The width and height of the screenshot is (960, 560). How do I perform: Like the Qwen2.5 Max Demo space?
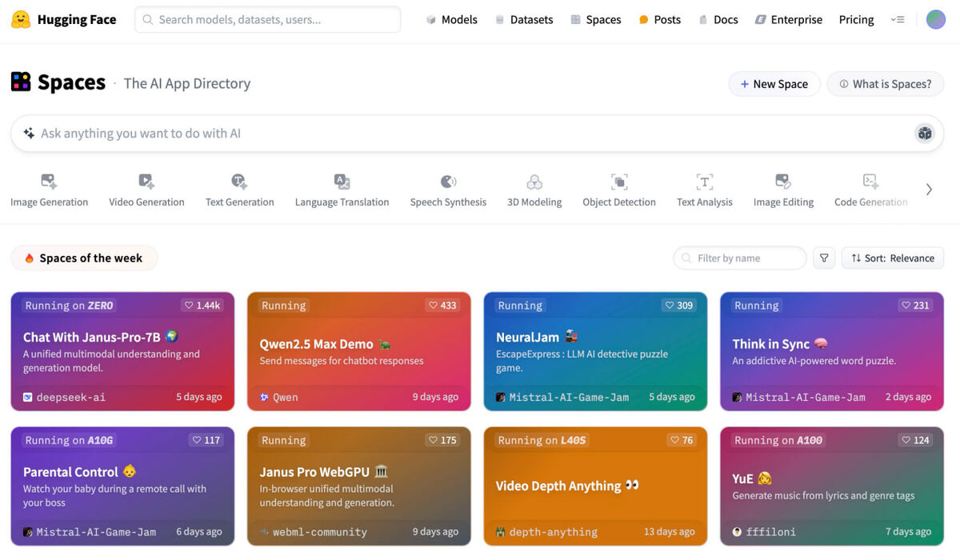[x=442, y=305]
